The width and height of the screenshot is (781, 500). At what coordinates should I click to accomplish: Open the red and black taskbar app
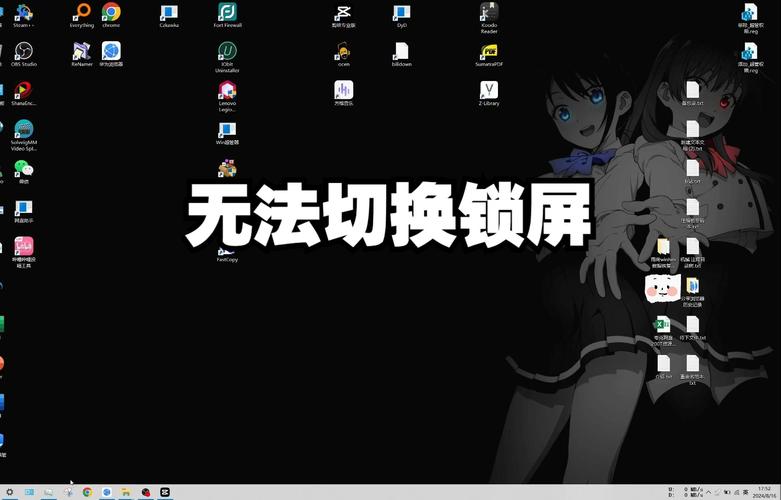point(145,492)
